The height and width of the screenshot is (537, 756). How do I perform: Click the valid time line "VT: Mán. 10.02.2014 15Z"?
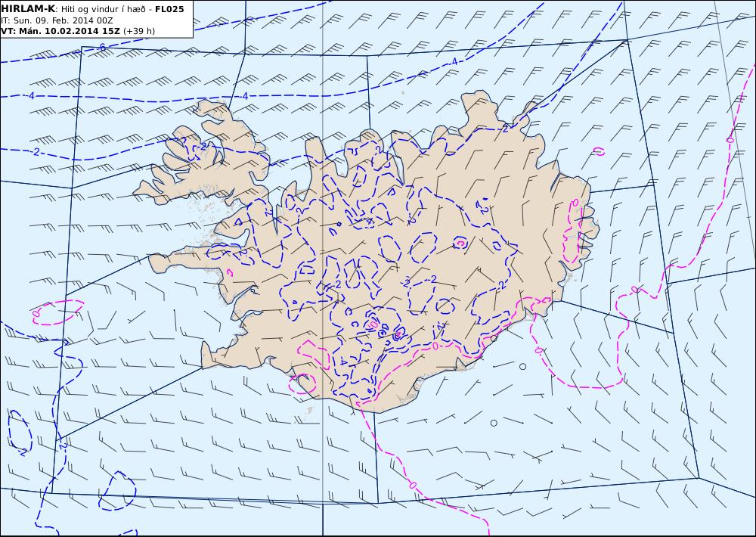60,31
